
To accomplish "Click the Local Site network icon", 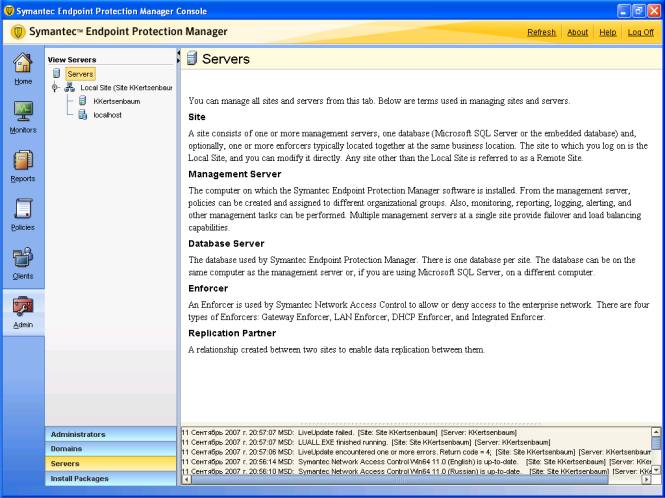I will tap(70, 88).
